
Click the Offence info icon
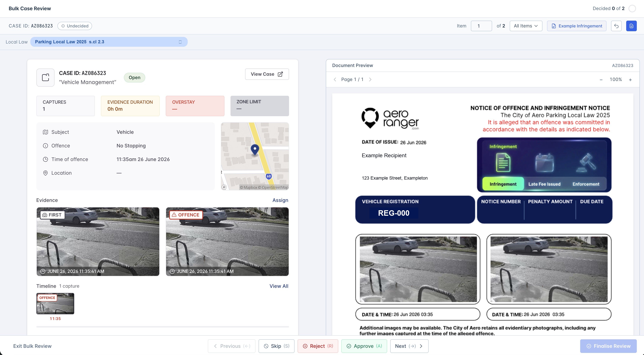45,146
